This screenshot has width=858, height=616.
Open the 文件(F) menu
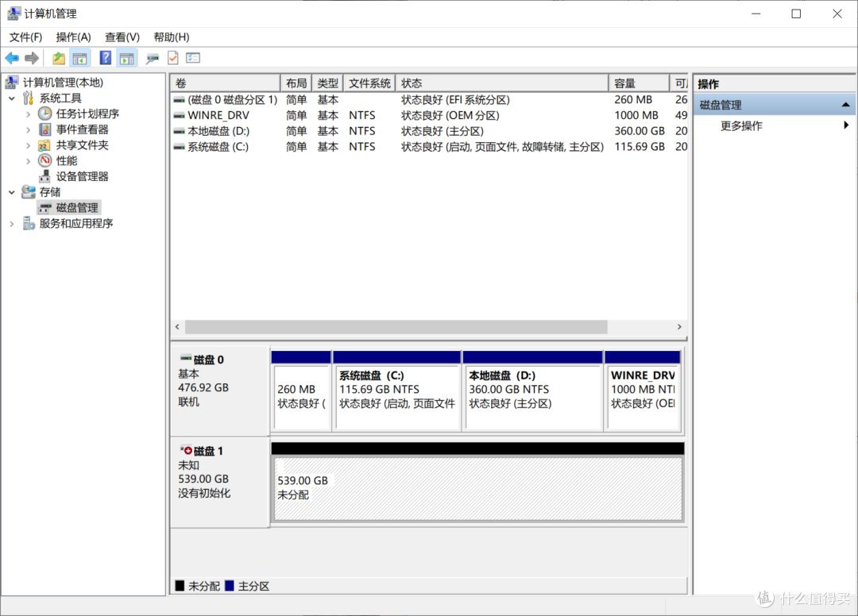(25, 37)
